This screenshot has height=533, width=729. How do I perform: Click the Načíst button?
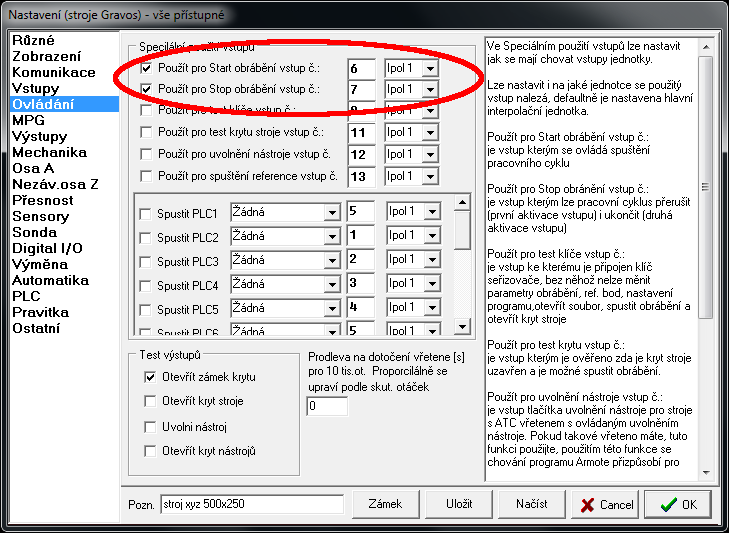pos(531,504)
